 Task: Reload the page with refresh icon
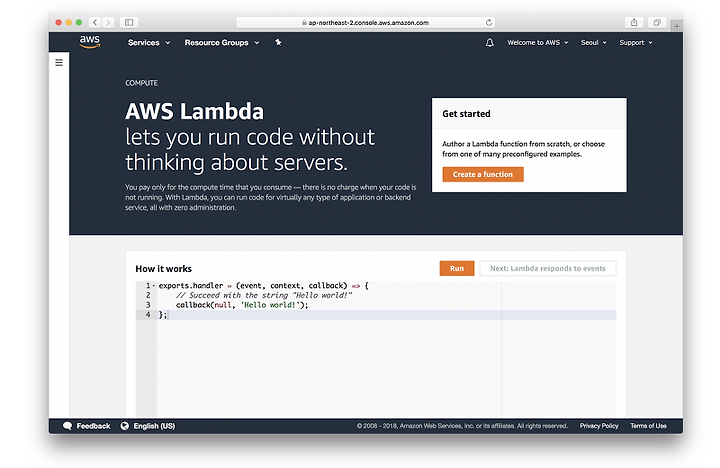pyautogui.click(x=489, y=23)
